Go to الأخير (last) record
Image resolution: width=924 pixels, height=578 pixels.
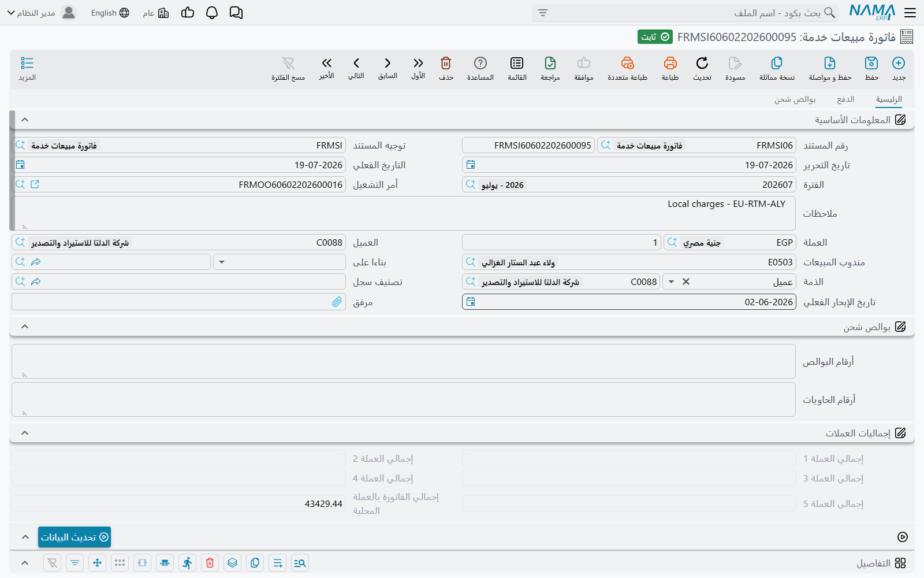pos(327,63)
